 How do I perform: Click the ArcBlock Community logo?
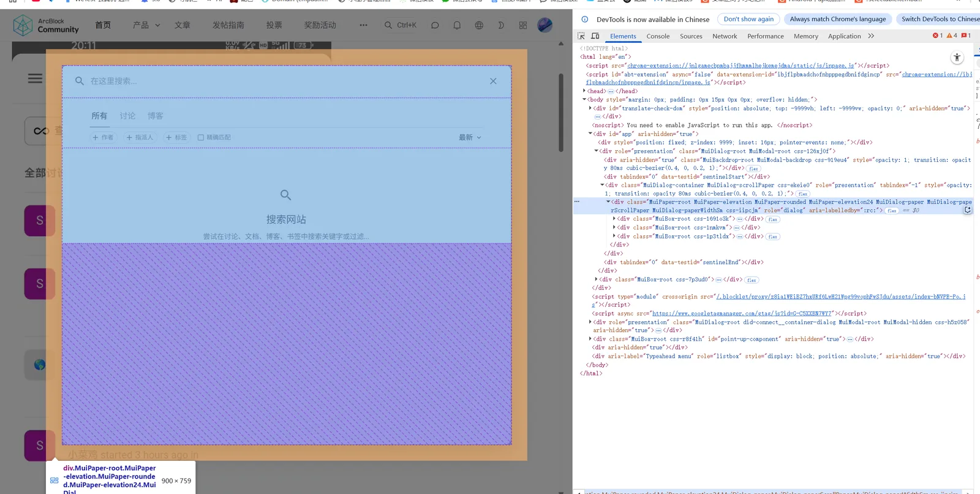47,25
